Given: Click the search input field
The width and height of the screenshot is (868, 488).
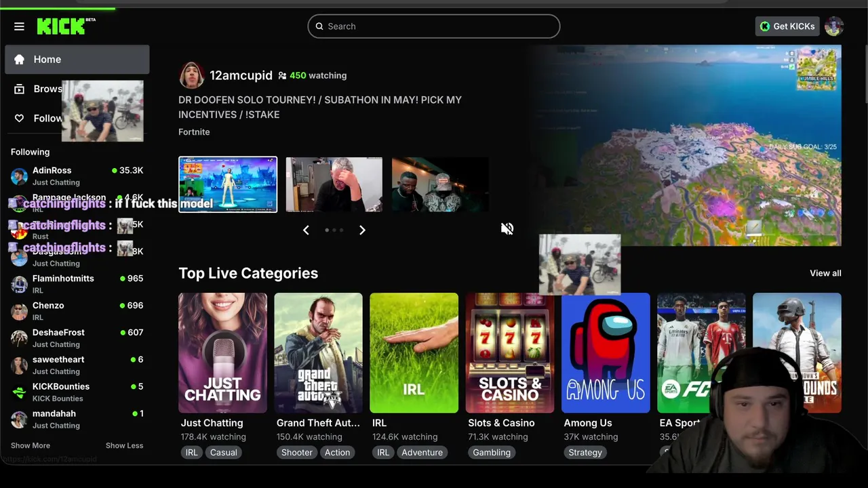Looking at the screenshot, I should click(434, 26).
